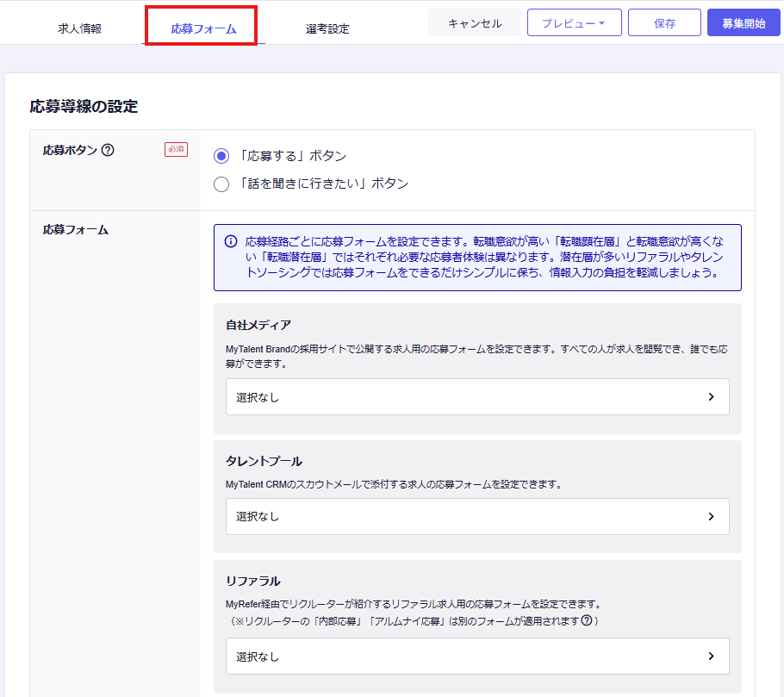Image resolution: width=784 pixels, height=697 pixels.
Task: Switch to the 求人情報 tab
Action: [x=79, y=28]
